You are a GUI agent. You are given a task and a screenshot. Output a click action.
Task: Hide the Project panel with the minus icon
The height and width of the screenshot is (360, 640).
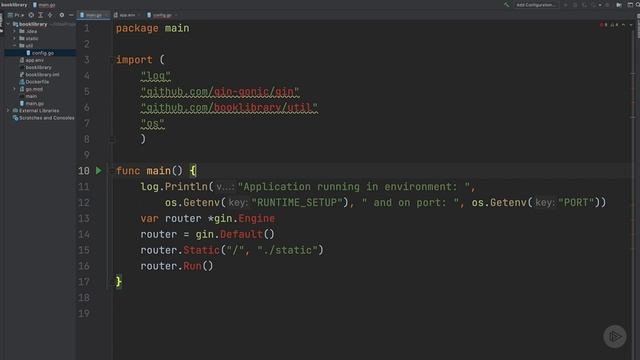(71, 15)
